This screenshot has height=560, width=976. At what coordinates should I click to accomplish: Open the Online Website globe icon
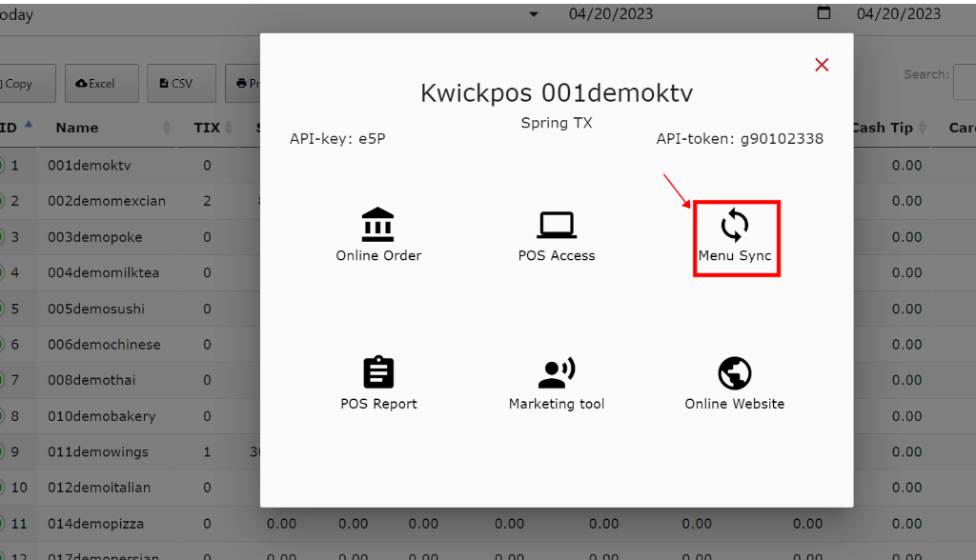735,372
